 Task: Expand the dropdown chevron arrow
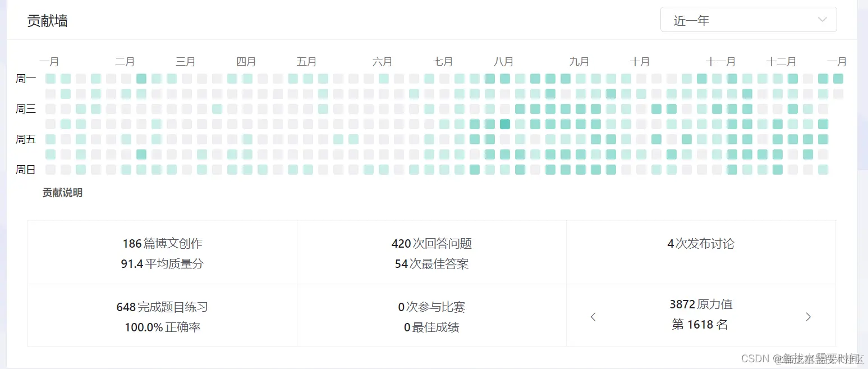click(x=823, y=19)
